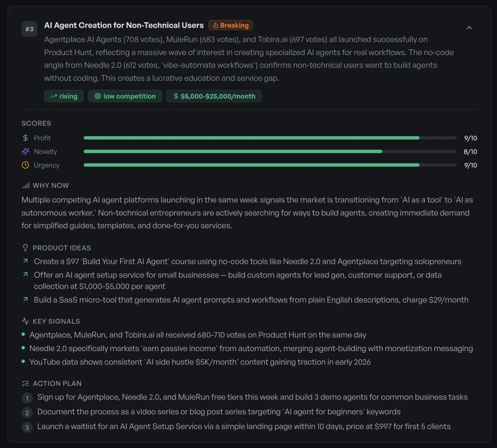Click action plan step 1 number badge
497x448 pixels.
pyautogui.click(x=27, y=398)
